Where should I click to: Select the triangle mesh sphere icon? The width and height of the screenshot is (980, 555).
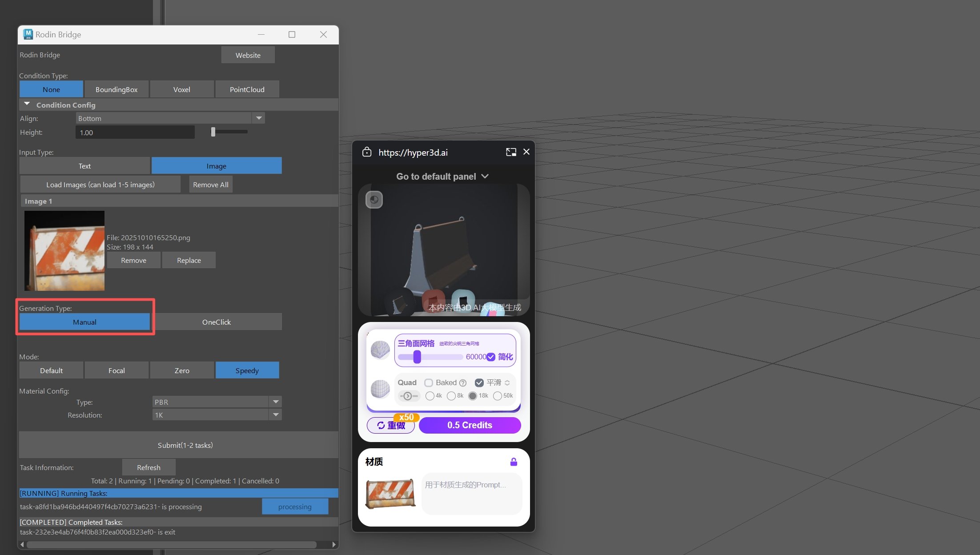(x=380, y=350)
